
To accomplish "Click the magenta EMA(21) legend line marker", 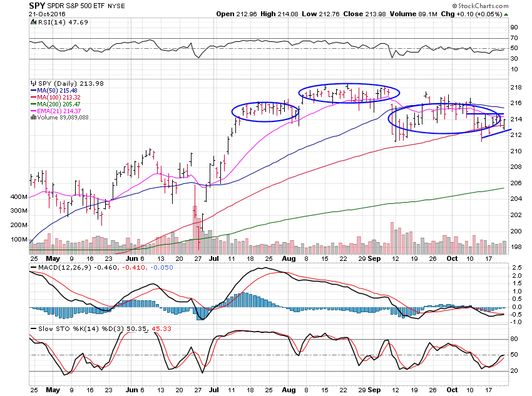I will coord(33,111).
